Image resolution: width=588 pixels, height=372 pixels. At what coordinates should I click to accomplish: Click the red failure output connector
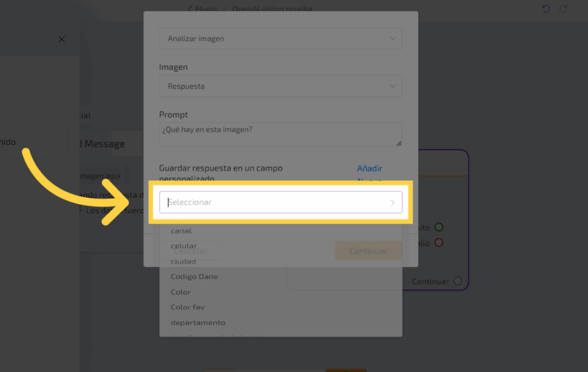(x=439, y=243)
